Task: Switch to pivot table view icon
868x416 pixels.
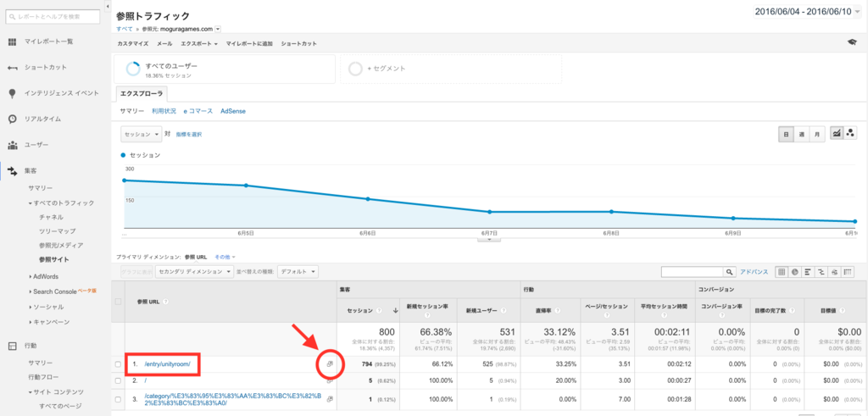Action: point(848,272)
